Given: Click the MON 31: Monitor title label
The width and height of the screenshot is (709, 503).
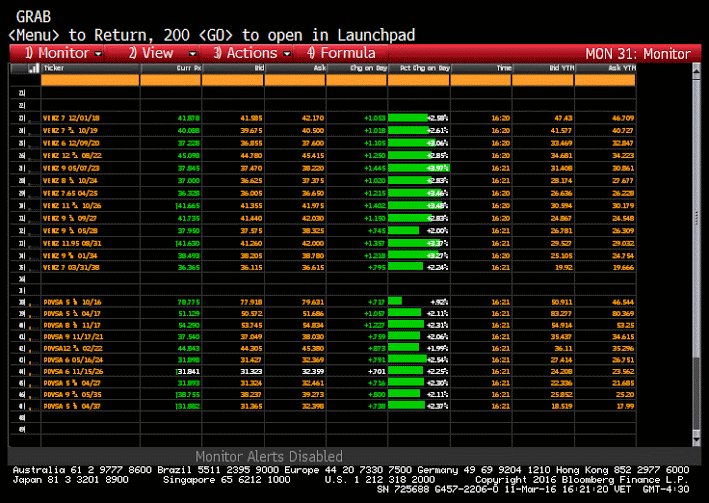Looking at the screenshot, I should (638, 54).
